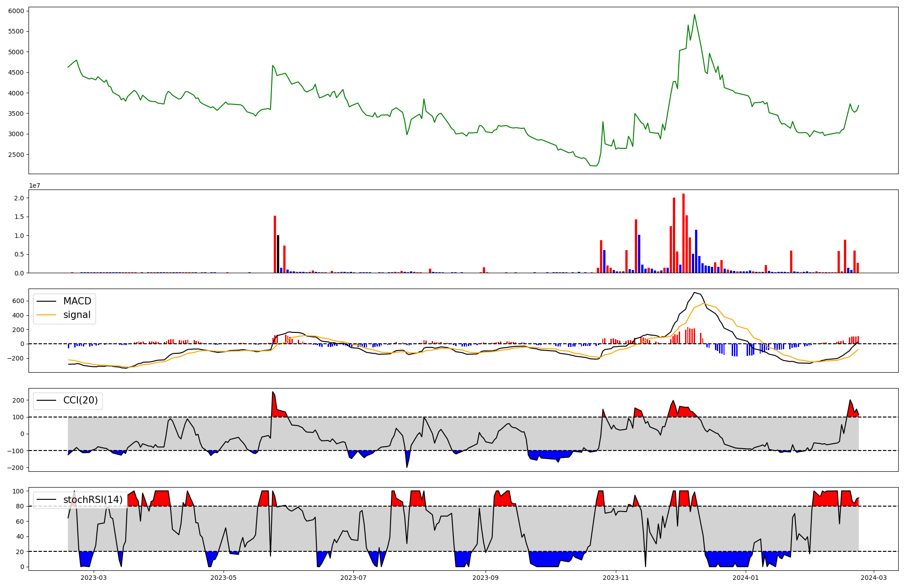
Task: Click the 6000 price axis label
Action: tap(16, 11)
